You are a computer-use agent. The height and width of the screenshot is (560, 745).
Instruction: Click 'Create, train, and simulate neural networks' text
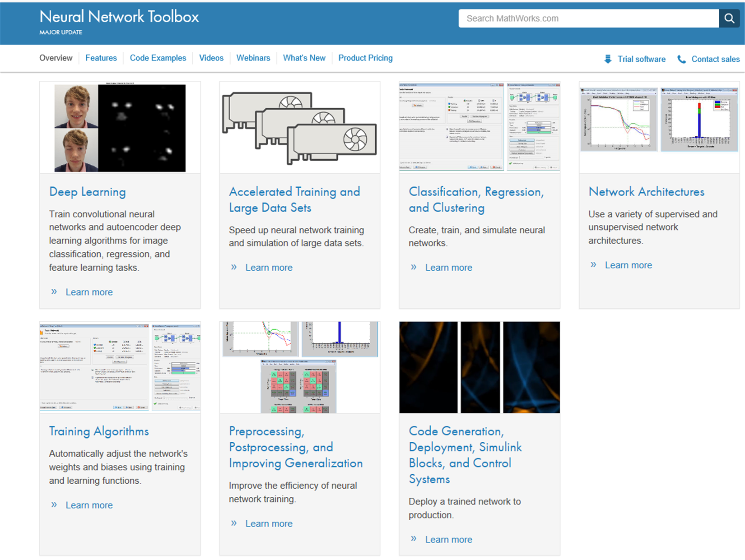[x=477, y=236]
